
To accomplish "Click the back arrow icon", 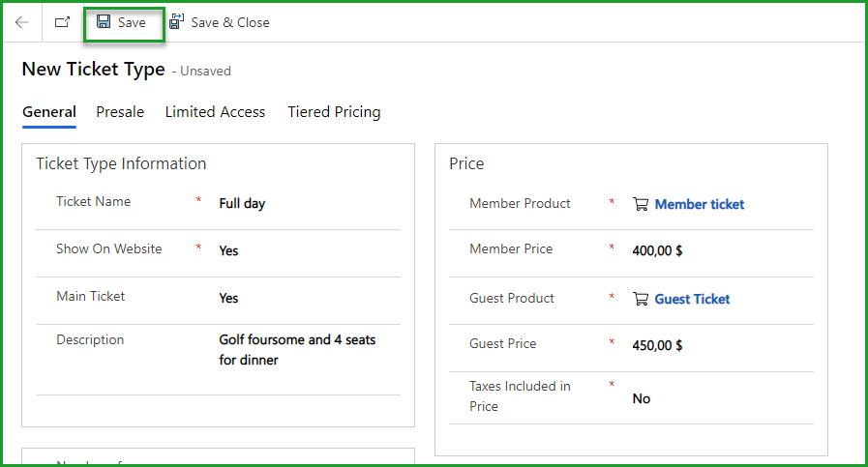I will (21, 22).
